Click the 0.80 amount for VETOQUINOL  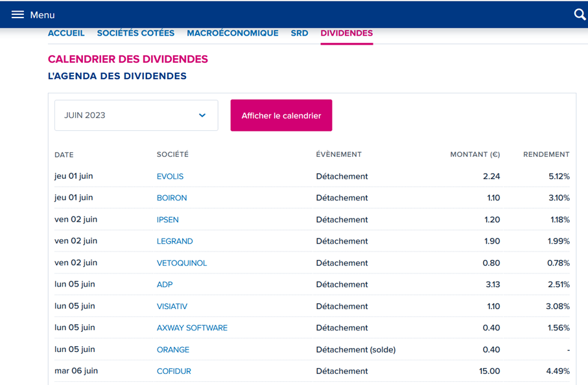(x=491, y=262)
